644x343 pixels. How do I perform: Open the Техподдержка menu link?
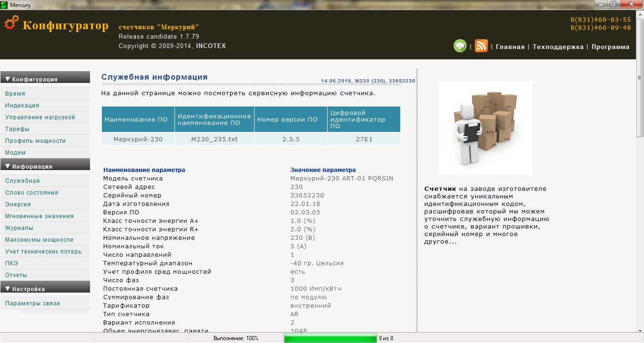(558, 47)
